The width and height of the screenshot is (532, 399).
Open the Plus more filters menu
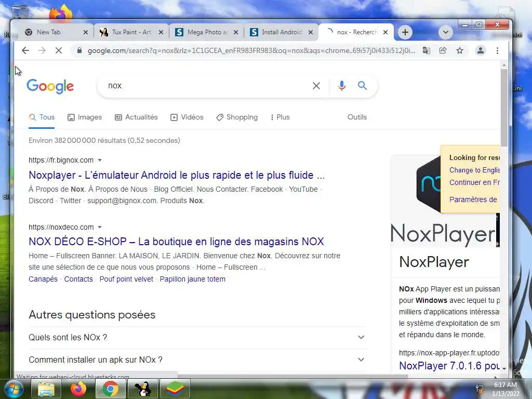(280, 117)
